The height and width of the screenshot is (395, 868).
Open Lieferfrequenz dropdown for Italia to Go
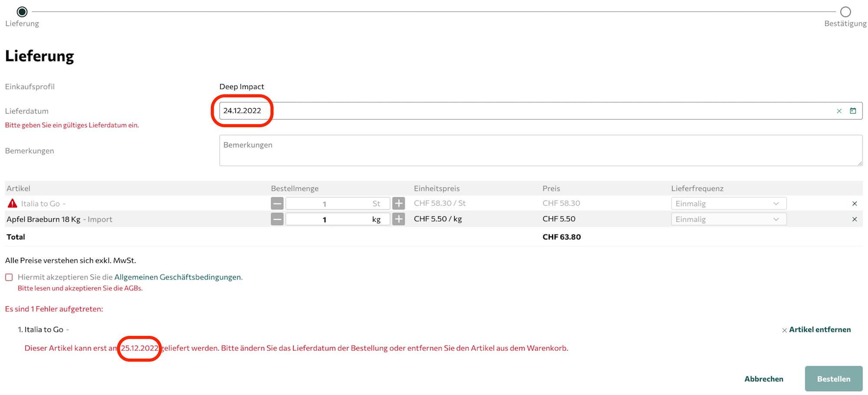click(728, 204)
